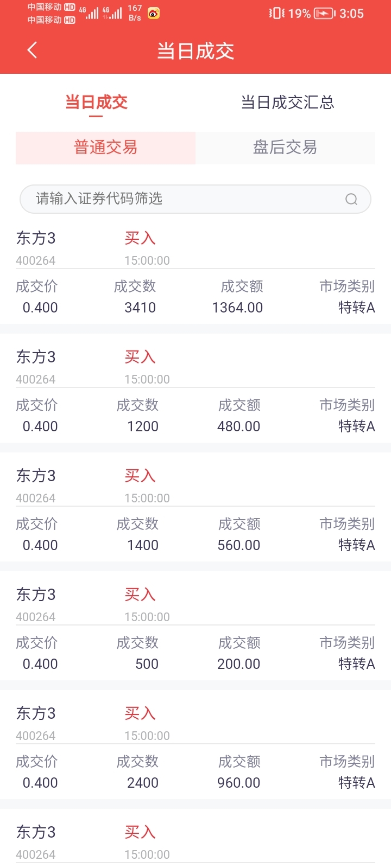Tap the 3:05 clock in status bar
391x868 pixels.
tap(351, 14)
